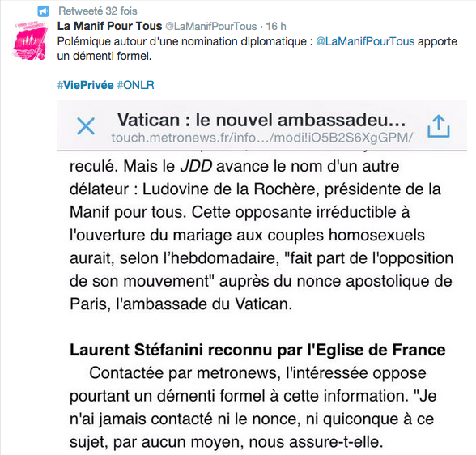Click the 16 h timestamp
476x455 pixels.
point(276,27)
